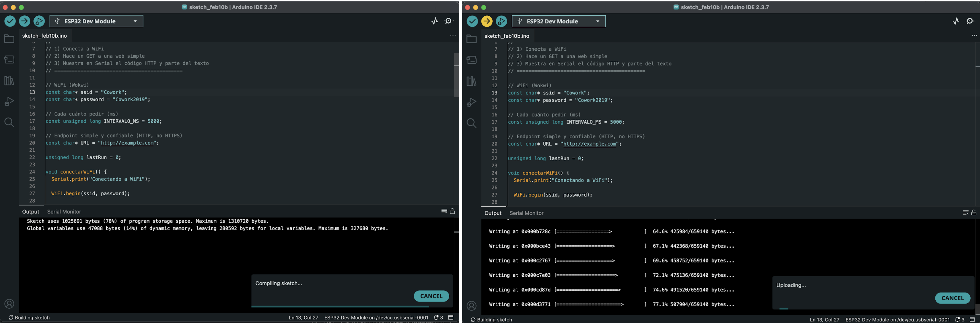Open the three-dot tab menu in left editor

[x=453, y=35]
